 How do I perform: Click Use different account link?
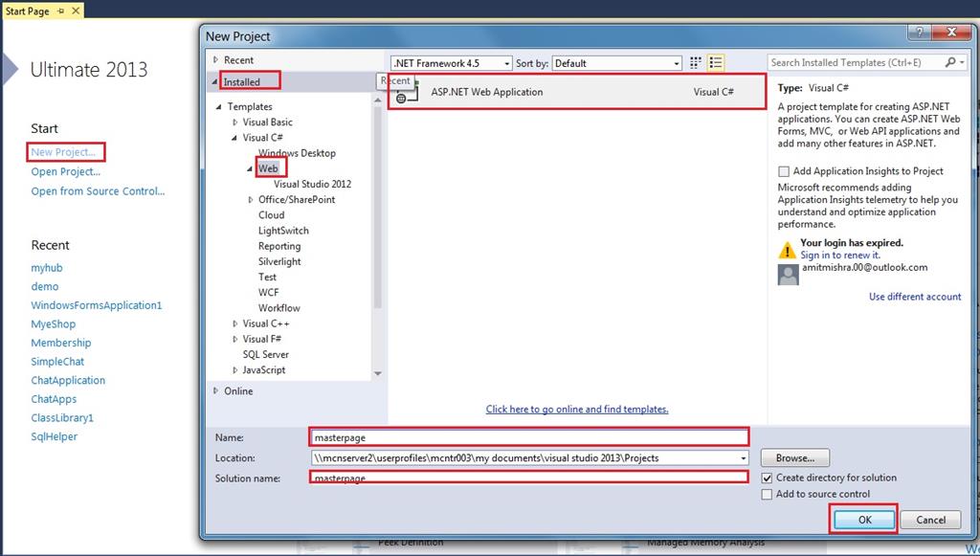915,297
